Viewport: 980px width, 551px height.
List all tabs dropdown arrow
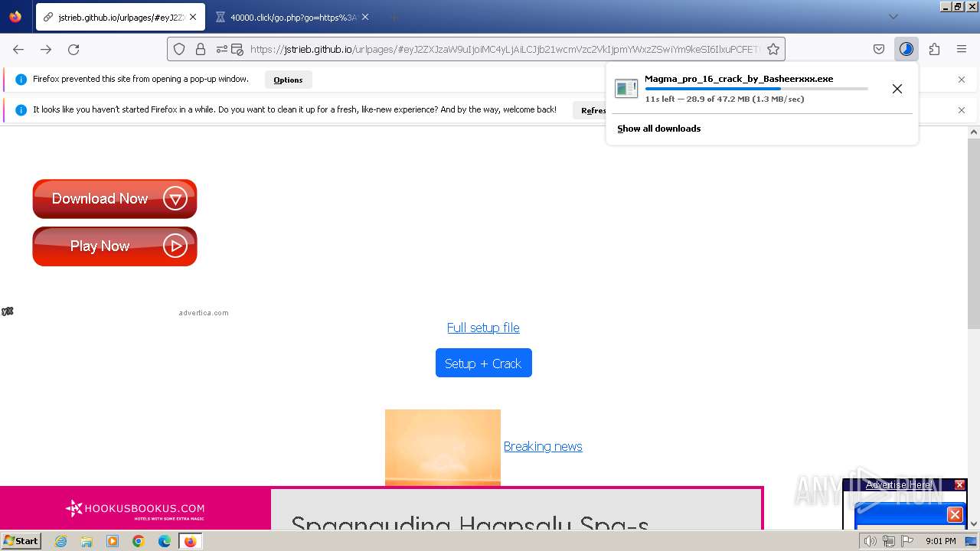tap(893, 17)
